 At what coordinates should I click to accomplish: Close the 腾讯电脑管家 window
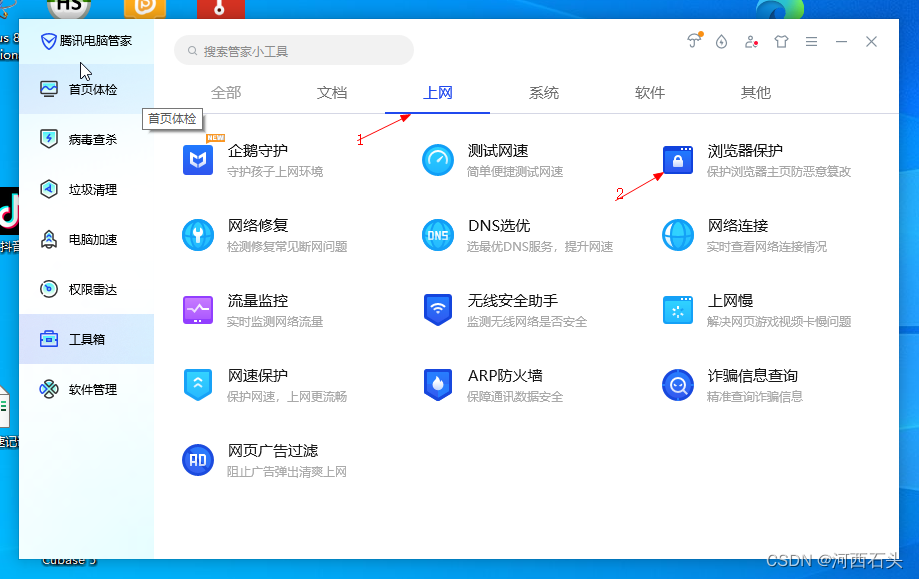tap(871, 42)
